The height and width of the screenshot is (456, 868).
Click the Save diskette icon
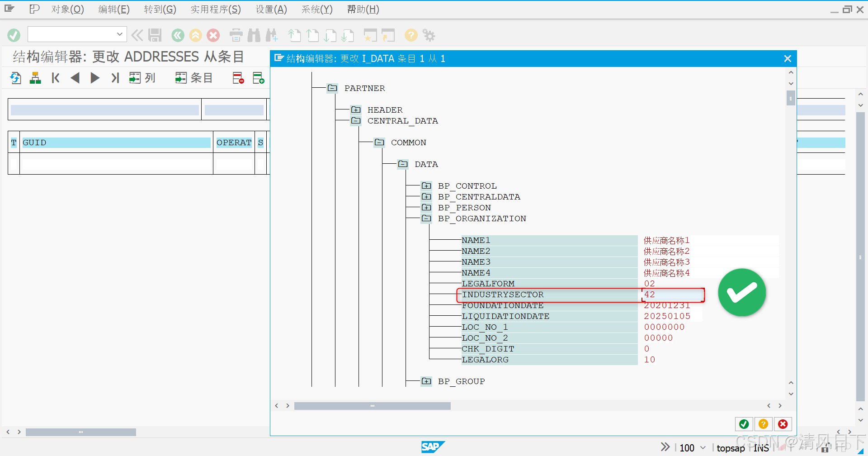click(155, 35)
